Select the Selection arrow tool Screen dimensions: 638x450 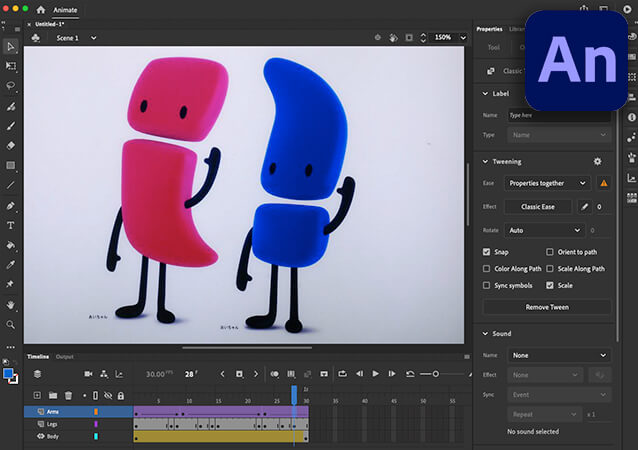click(11, 46)
